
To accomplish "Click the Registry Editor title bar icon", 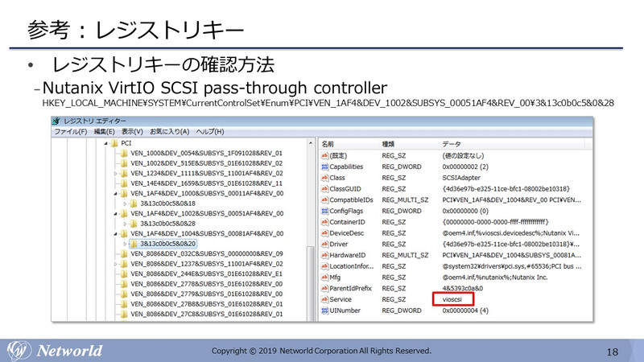I will 56,121.
